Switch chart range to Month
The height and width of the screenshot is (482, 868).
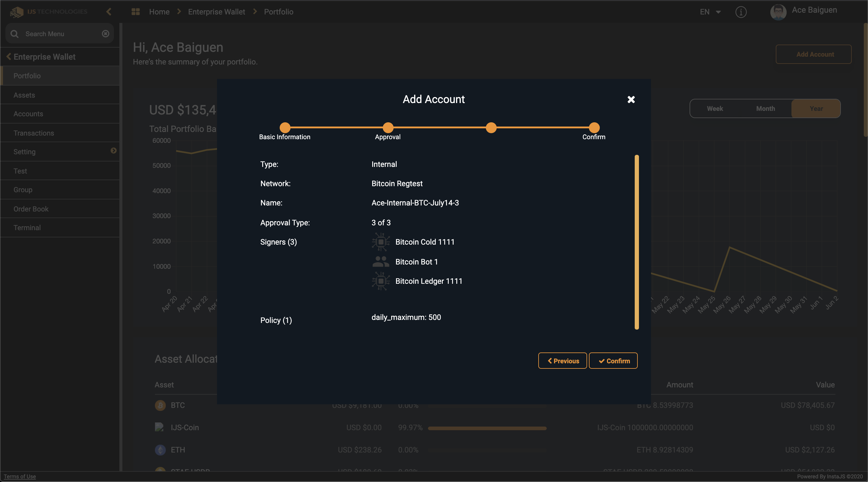click(x=765, y=108)
